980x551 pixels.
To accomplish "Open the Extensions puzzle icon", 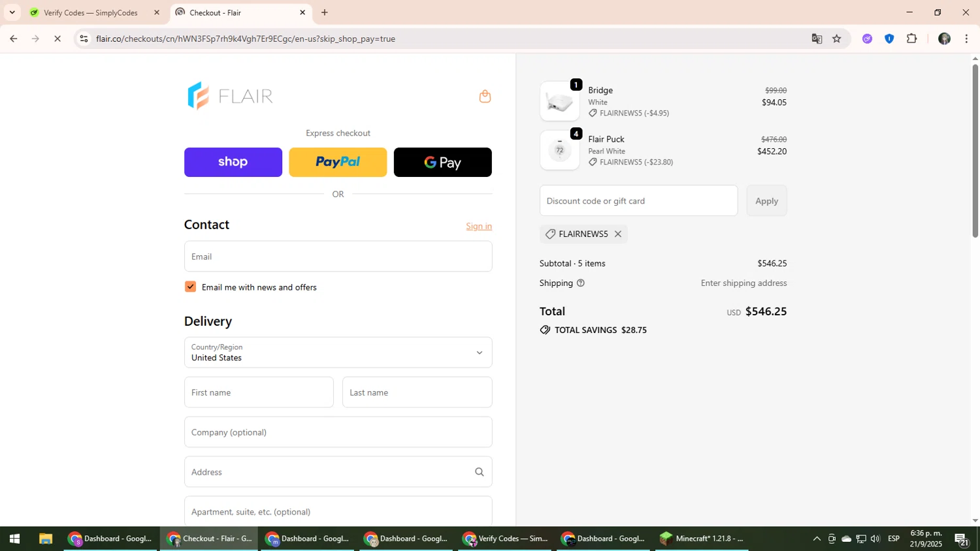I will 912,39.
